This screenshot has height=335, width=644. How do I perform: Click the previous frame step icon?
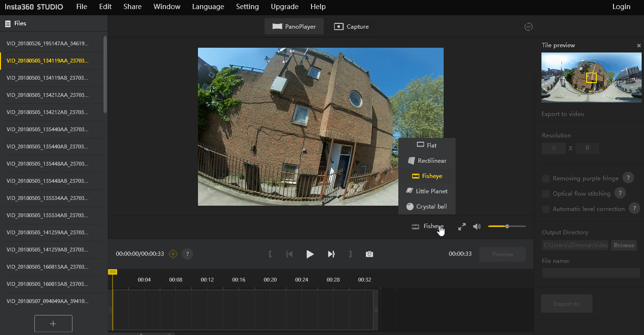click(289, 254)
